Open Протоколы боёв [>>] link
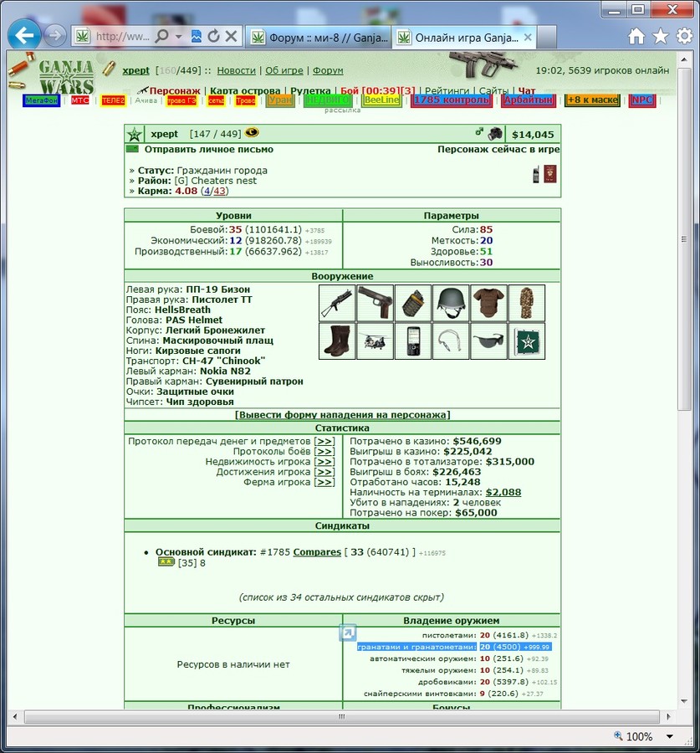 coord(324,452)
